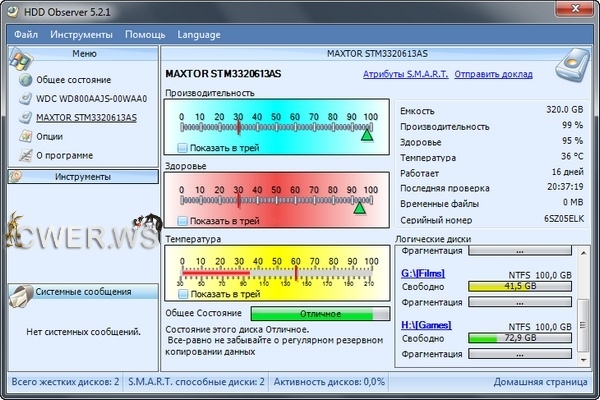Collapse the Меню panel header
Screen dimensions: 600x400
(83, 52)
